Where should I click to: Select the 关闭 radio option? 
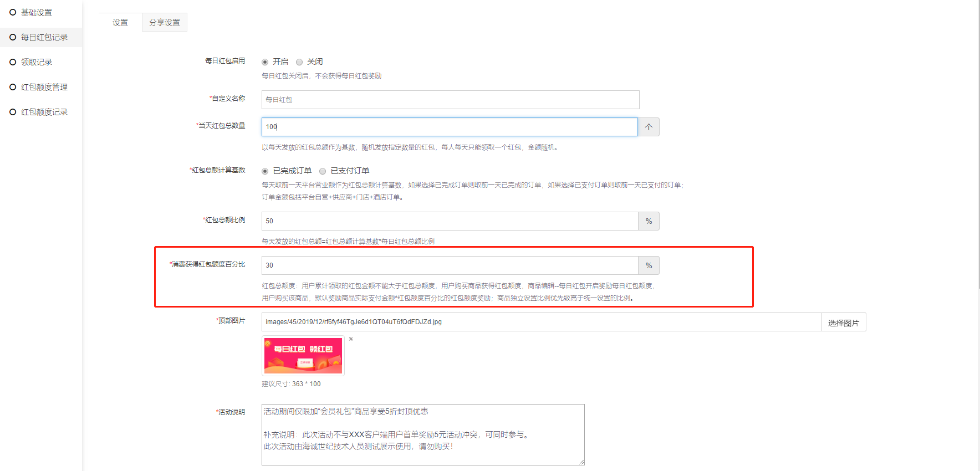[299, 62]
